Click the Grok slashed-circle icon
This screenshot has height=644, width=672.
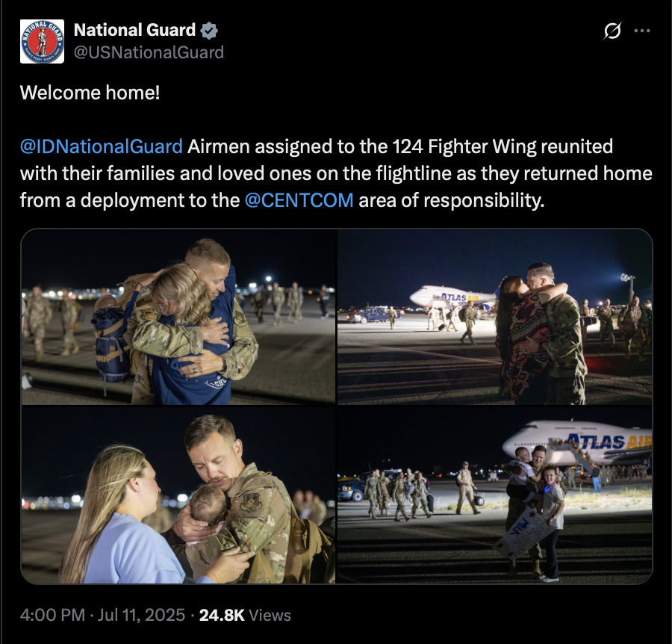[612, 31]
